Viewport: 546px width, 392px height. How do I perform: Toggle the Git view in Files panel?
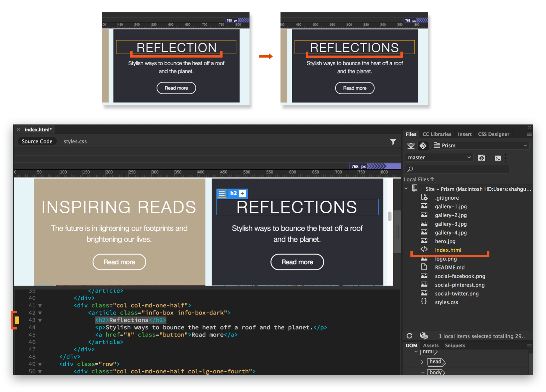[x=423, y=145]
